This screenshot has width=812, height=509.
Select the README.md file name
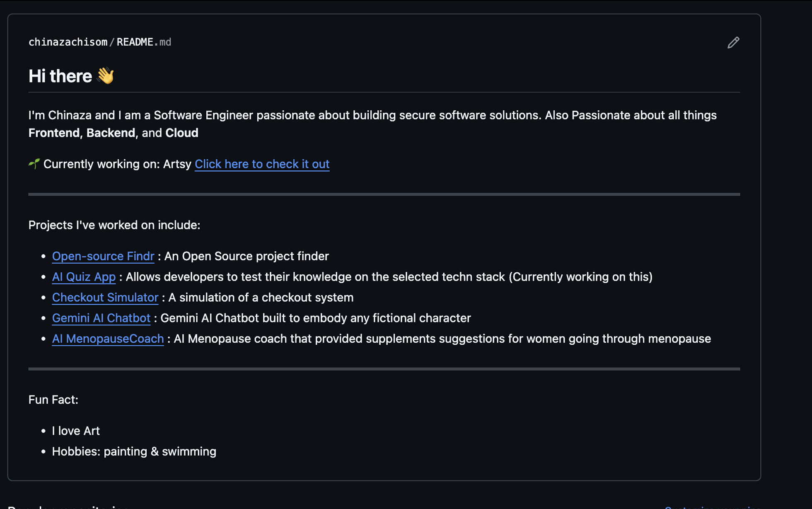143,42
